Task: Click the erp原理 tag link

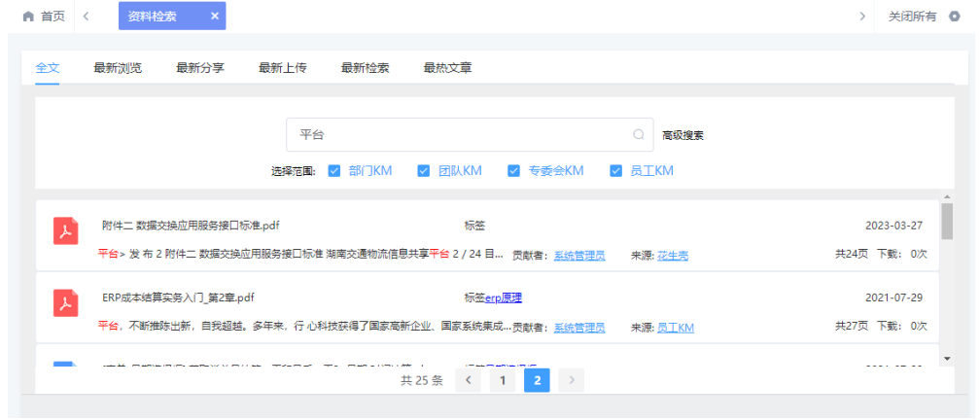Action: pyautogui.click(x=504, y=297)
